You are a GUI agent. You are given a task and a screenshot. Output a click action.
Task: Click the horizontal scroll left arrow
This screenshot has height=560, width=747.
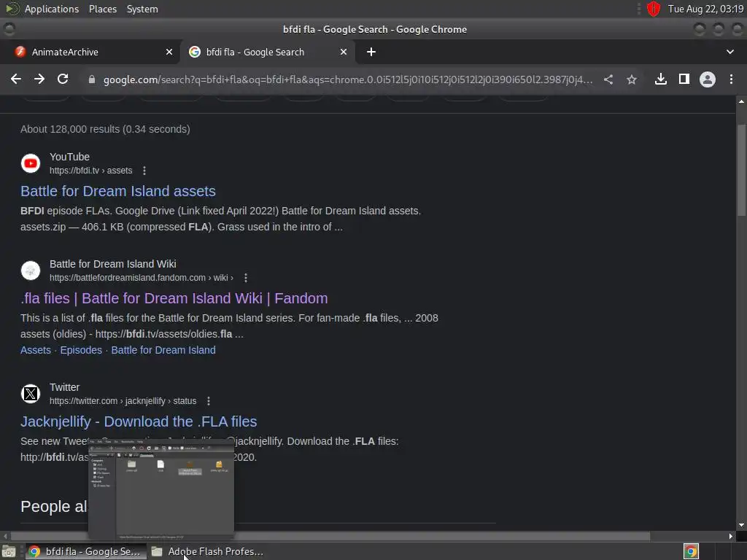tap(5, 536)
